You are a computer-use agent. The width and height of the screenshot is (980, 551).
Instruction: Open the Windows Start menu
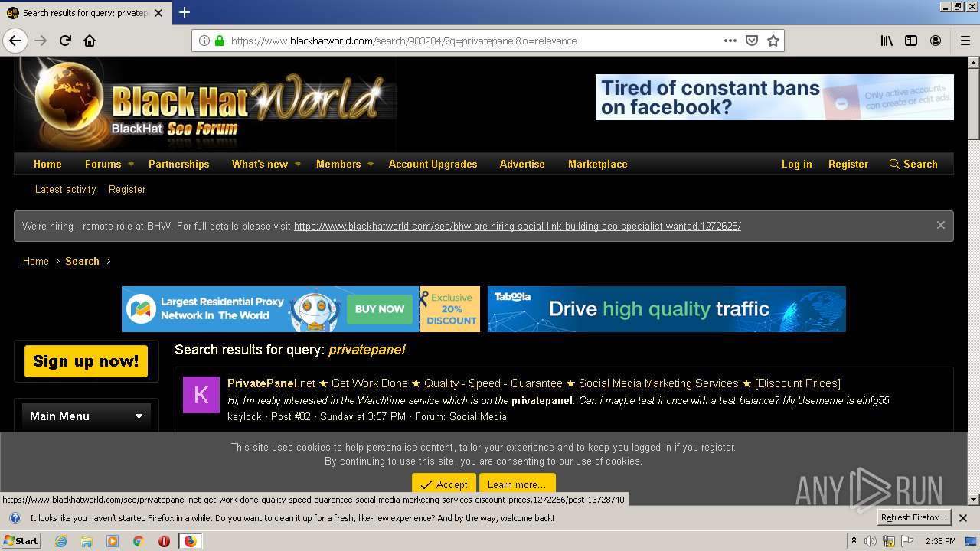point(21,541)
